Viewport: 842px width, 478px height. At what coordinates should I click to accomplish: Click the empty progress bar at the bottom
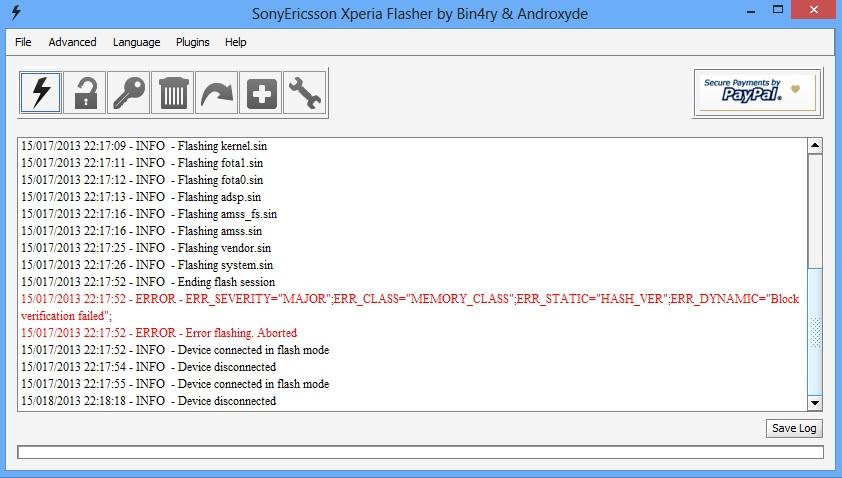tap(420, 452)
